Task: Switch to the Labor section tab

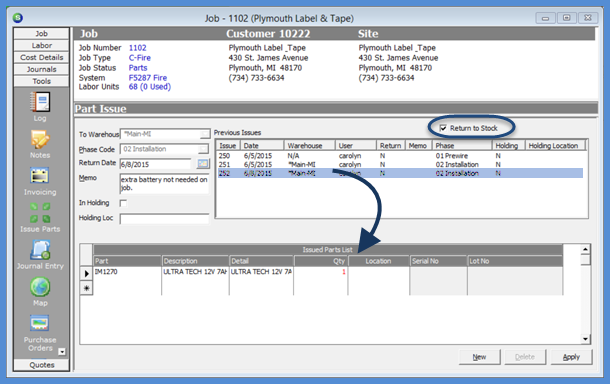Action: pos(42,46)
